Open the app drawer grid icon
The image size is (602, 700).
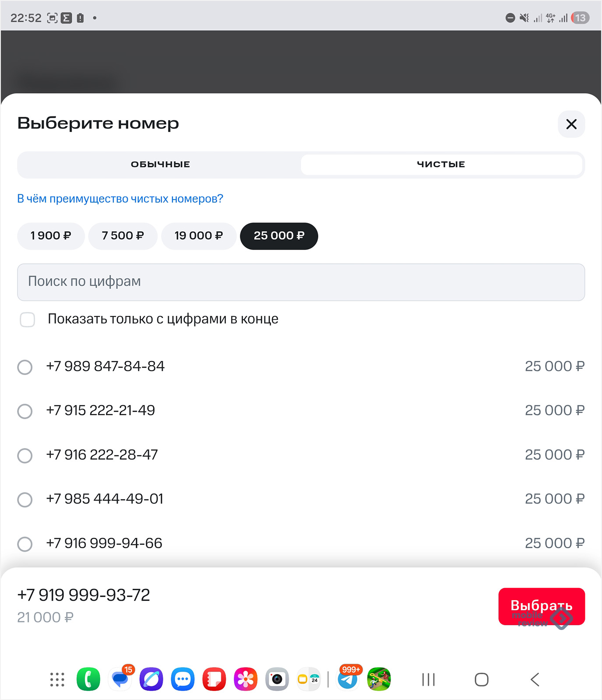(x=57, y=679)
